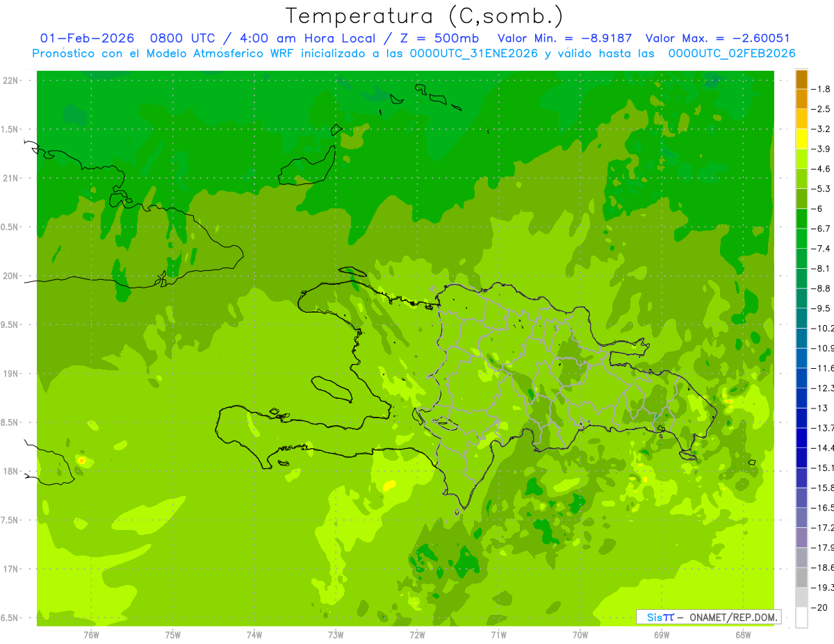Pick the gray swatch between -18.6 and -19.3

pos(801,577)
